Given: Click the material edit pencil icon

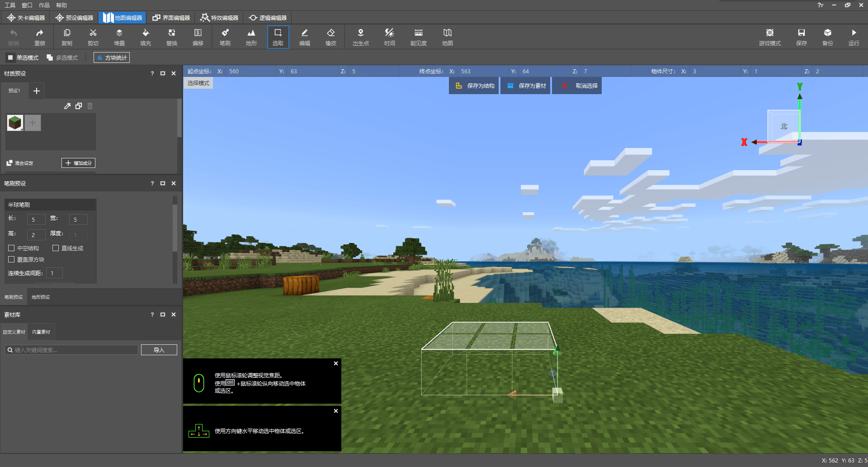Looking at the screenshot, I should pyautogui.click(x=67, y=106).
